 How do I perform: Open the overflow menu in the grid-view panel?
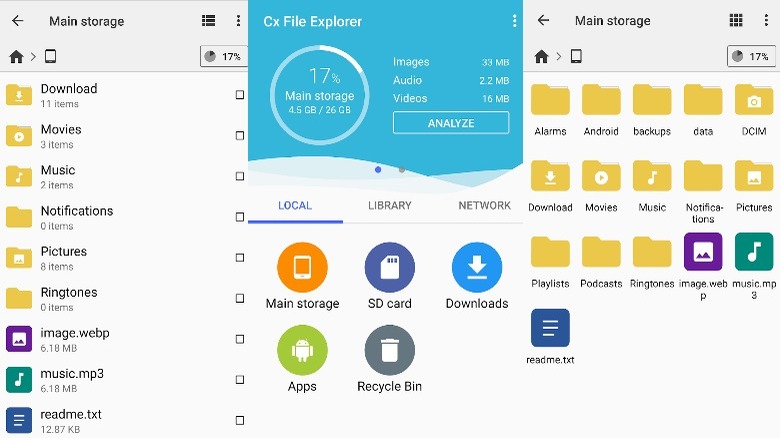click(766, 20)
